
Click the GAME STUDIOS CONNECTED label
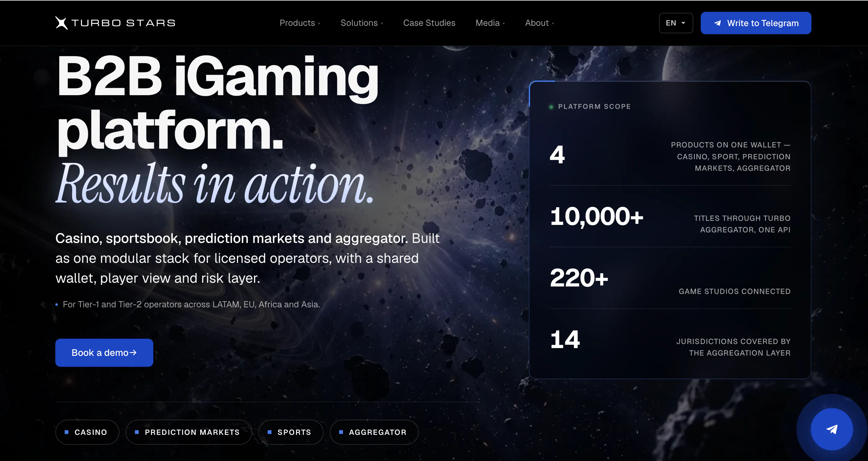[734, 291]
